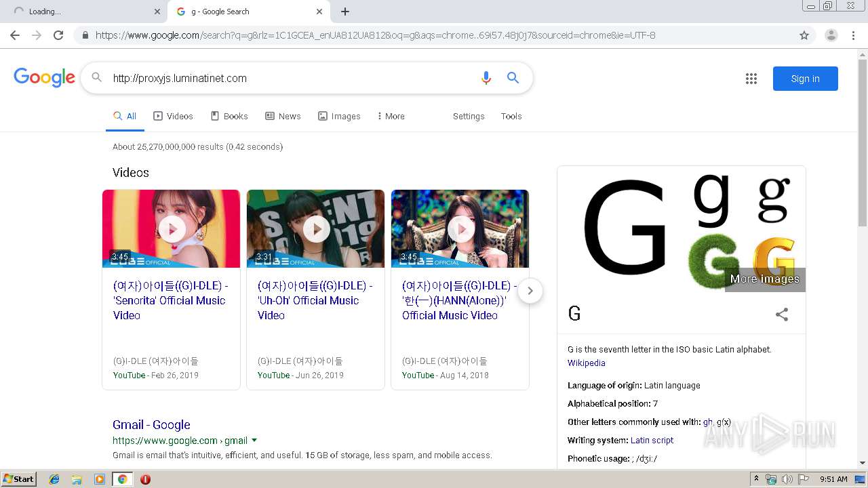Open a new browser tab
The height and width of the screenshot is (488, 868).
[x=345, y=12]
